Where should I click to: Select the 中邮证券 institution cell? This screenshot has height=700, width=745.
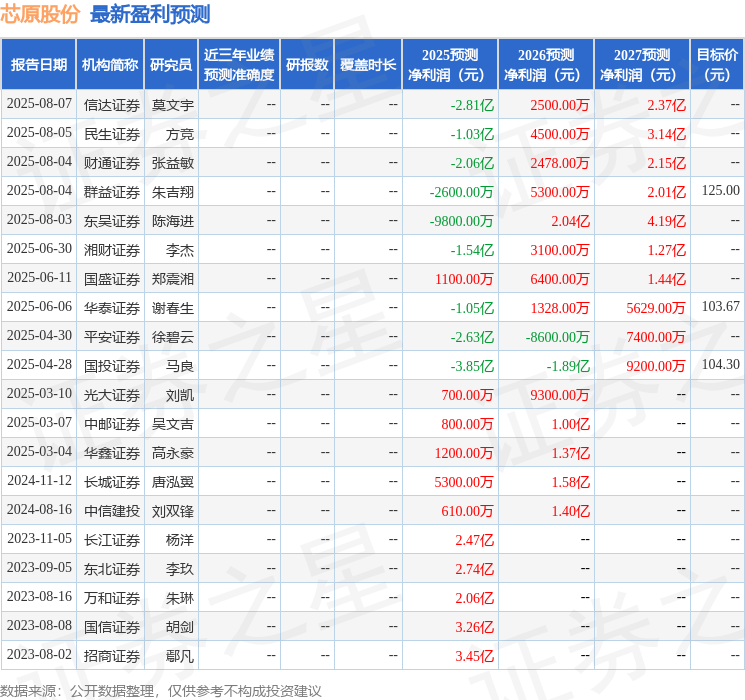click(112, 424)
